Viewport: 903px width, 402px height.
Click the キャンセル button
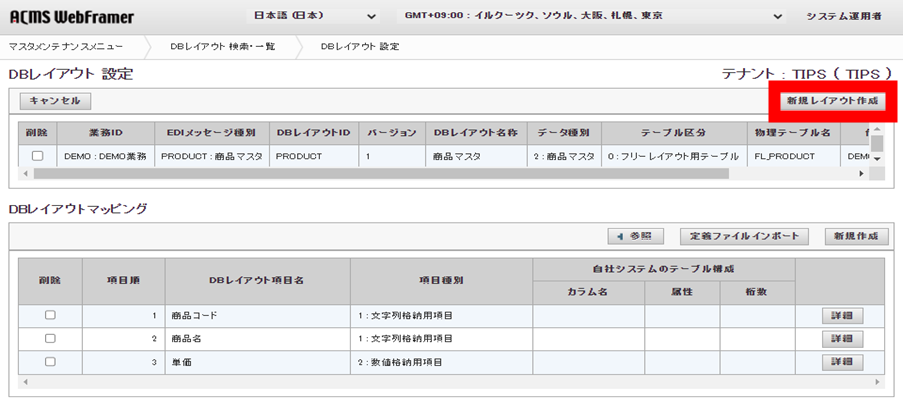click(55, 101)
